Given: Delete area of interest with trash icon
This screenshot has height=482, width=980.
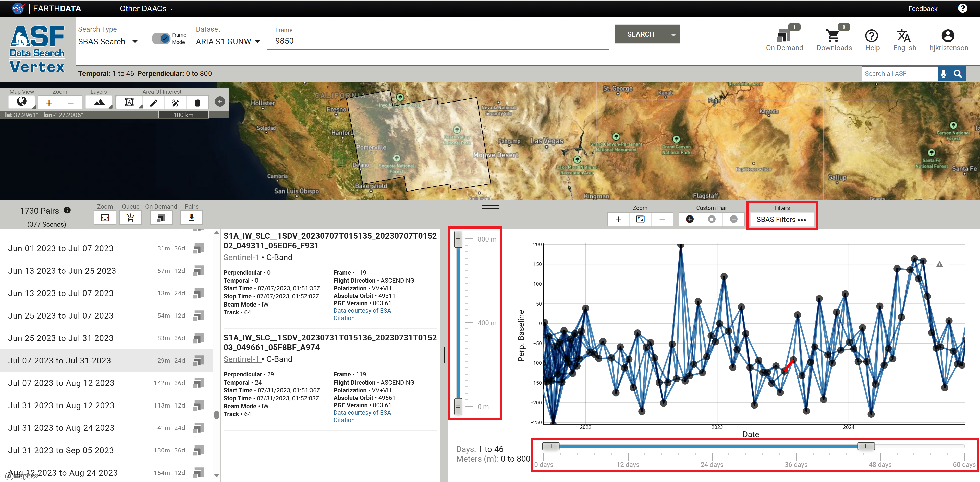Looking at the screenshot, I should pos(197,103).
